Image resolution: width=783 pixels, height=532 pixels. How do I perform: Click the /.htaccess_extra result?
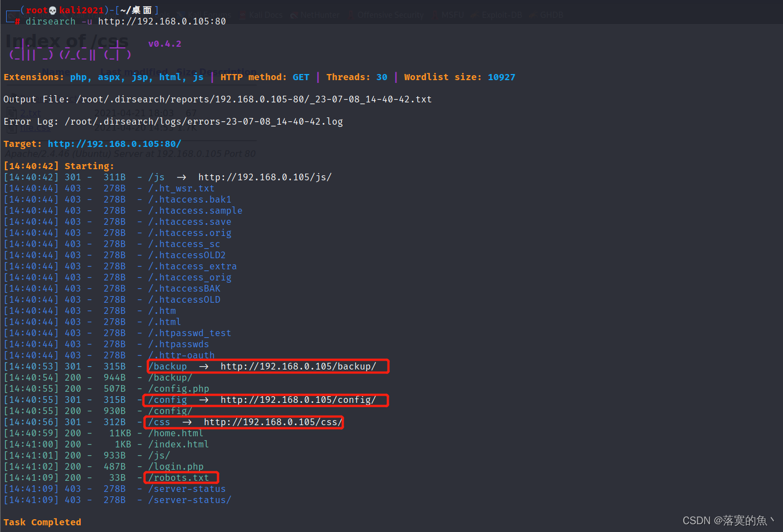pyautogui.click(x=193, y=266)
